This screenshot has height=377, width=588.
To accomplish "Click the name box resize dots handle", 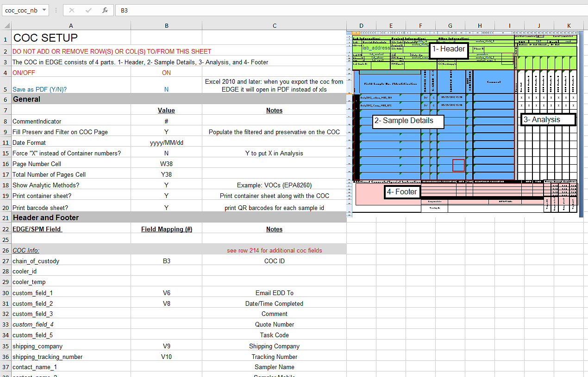I will (56, 10).
